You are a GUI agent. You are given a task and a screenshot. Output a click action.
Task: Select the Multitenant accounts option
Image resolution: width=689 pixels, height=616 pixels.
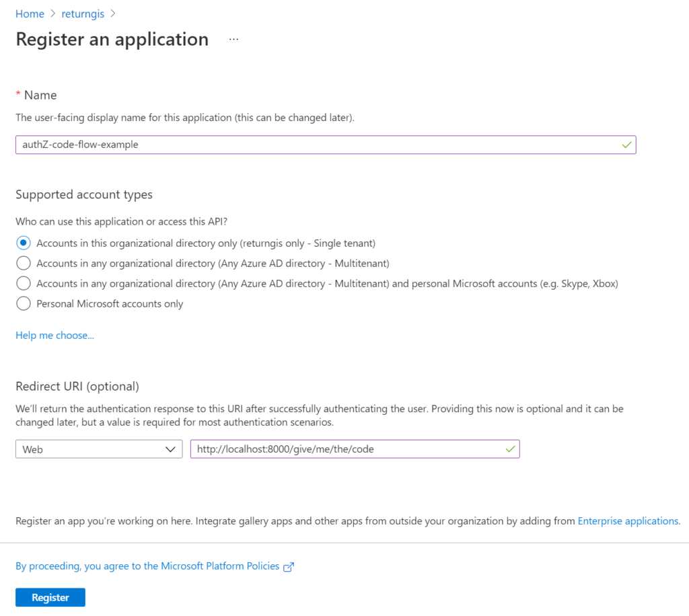23,263
